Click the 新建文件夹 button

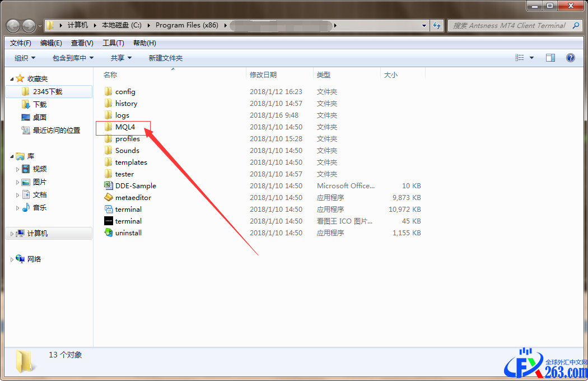click(x=165, y=58)
